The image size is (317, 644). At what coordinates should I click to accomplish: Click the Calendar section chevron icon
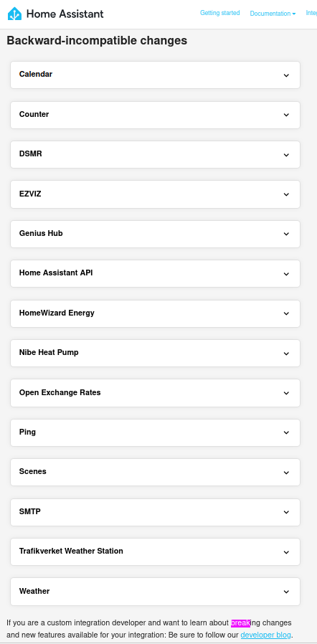tap(286, 75)
